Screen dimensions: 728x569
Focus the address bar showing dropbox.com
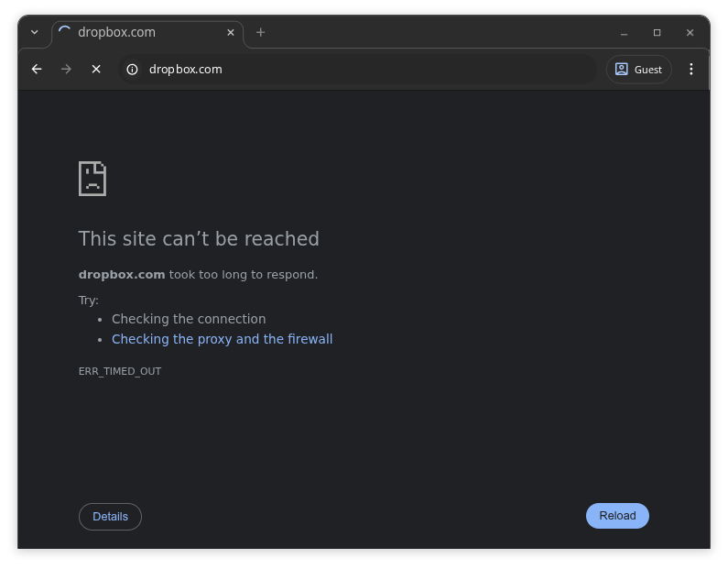coord(357,70)
